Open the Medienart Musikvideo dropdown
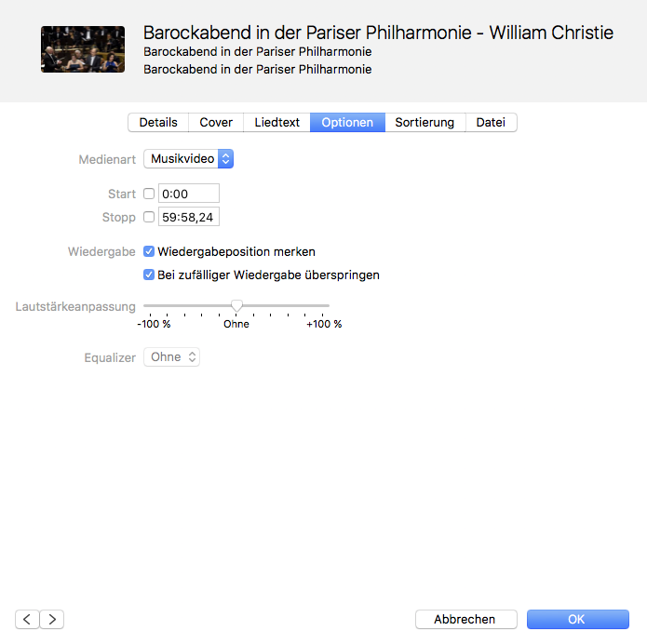This screenshot has height=644, width=647. point(189,159)
